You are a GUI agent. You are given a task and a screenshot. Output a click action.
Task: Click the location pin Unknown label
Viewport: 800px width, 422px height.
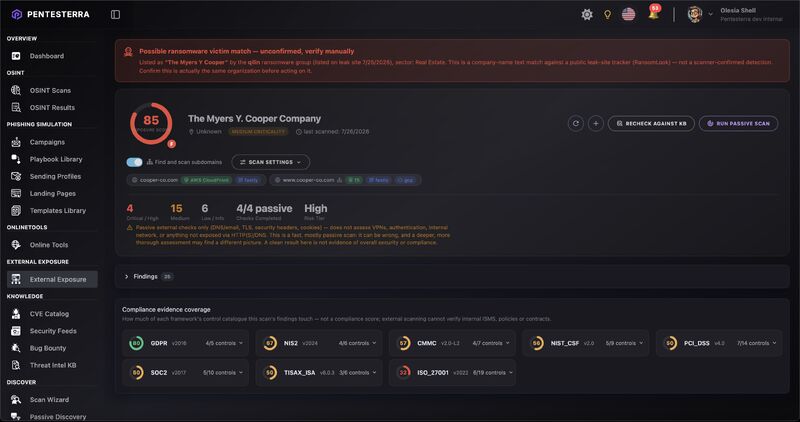click(x=205, y=132)
